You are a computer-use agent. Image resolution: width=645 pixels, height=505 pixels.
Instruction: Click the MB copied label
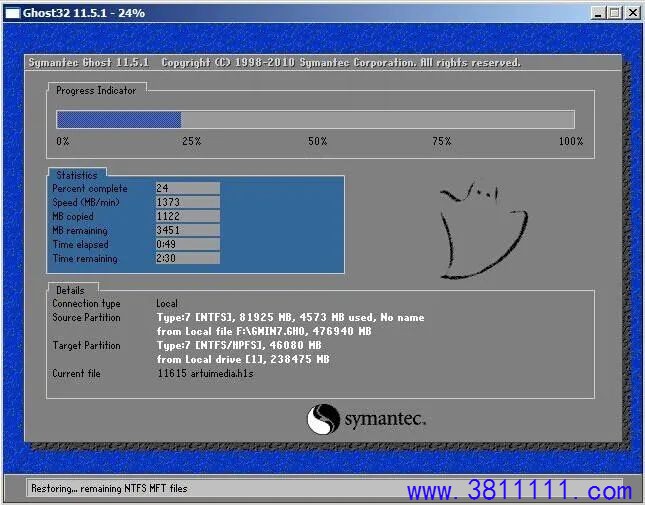(73, 217)
